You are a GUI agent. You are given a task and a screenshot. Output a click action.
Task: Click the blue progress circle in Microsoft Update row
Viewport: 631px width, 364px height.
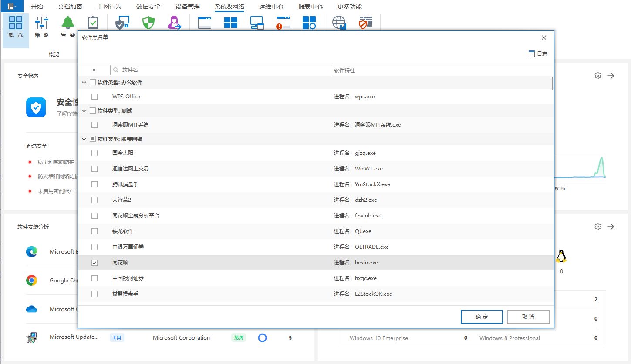point(262,337)
